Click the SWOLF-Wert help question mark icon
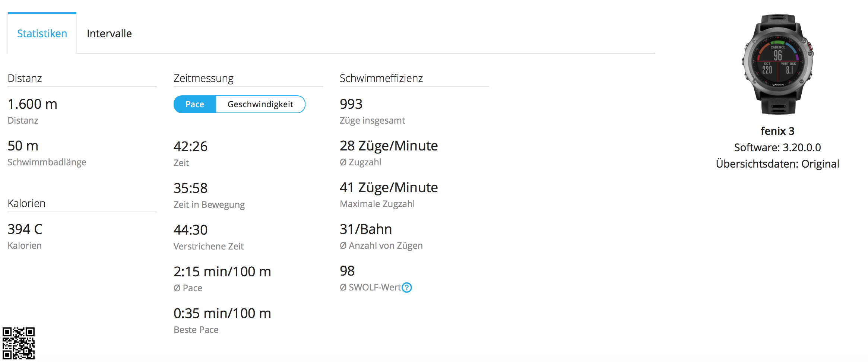Viewport: 868px width, 362px height. pos(407,288)
